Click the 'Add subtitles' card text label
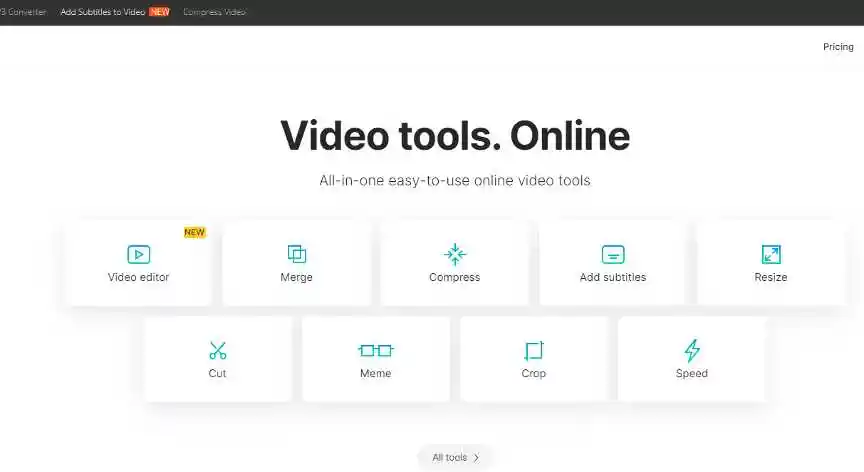 (613, 277)
